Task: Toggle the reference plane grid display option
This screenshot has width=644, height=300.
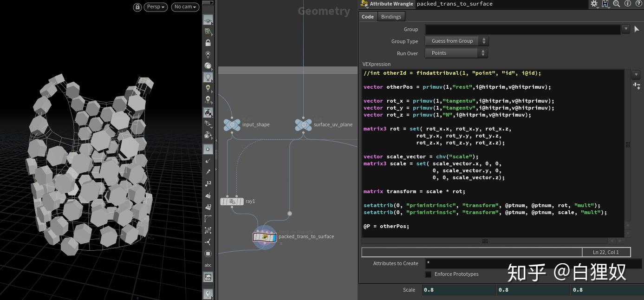Action: [x=208, y=20]
